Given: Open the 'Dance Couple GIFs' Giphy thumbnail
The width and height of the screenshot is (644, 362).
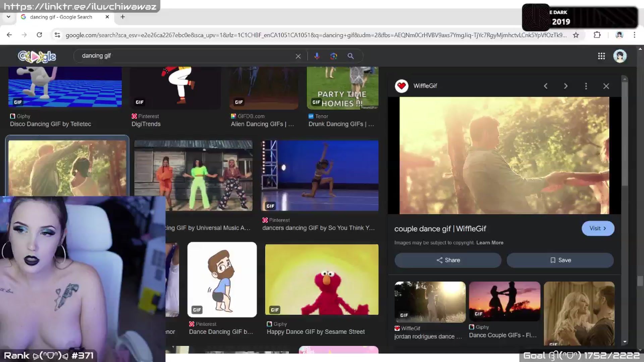Looking at the screenshot, I should click(x=504, y=301).
